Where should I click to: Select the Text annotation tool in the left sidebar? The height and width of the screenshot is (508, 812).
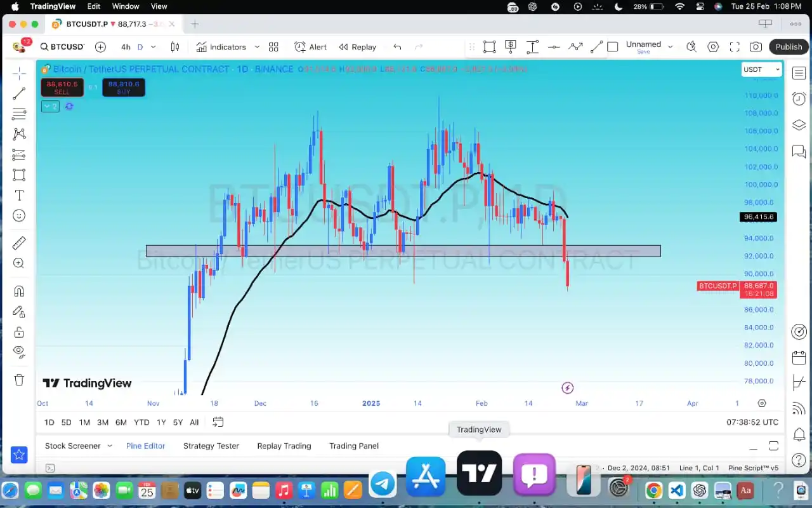(x=19, y=195)
